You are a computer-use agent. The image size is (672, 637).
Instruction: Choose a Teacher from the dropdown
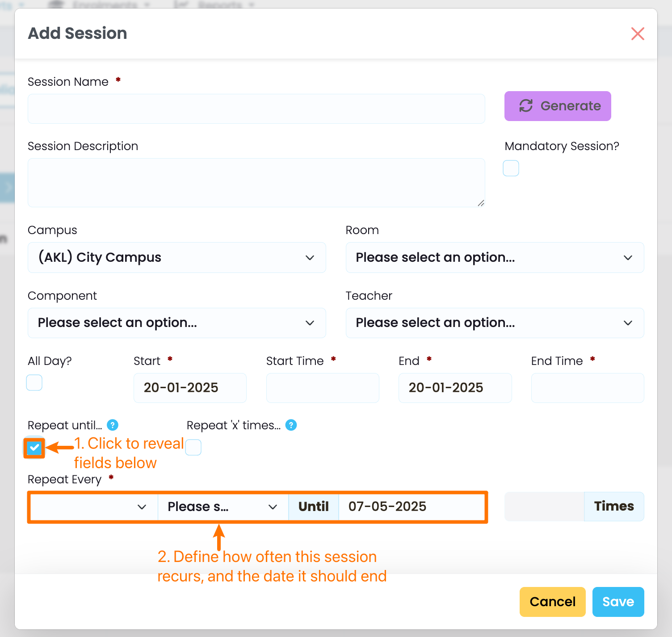coord(495,323)
